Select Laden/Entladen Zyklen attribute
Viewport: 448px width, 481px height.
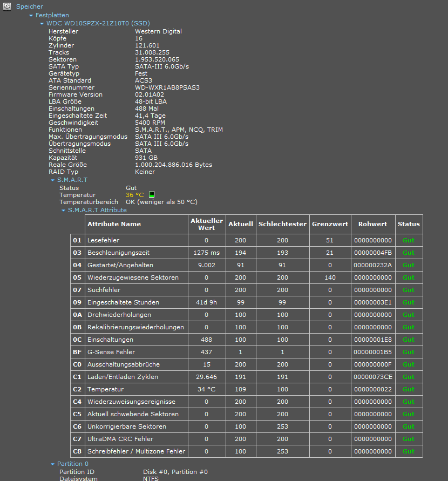click(123, 377)
